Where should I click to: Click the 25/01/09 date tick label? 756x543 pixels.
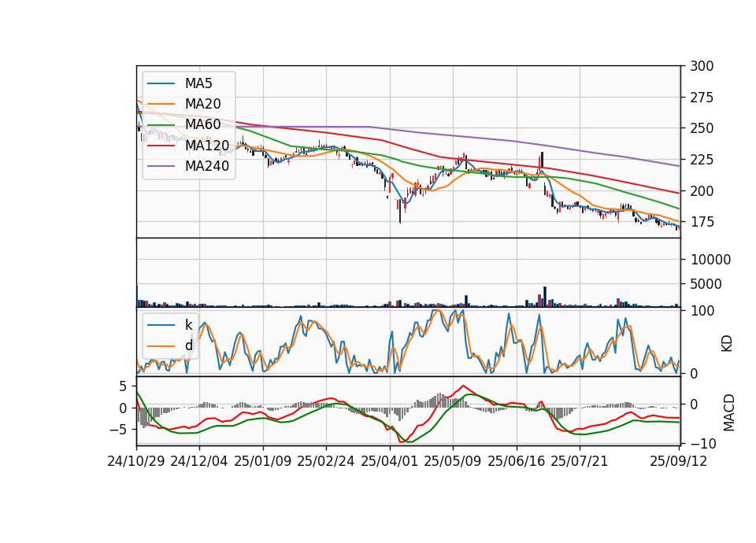click(263, 461)
